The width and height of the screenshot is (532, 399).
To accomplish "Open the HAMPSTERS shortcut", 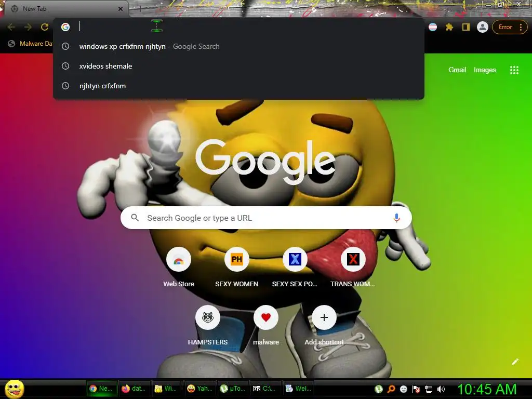I will (x=208, y=325).
